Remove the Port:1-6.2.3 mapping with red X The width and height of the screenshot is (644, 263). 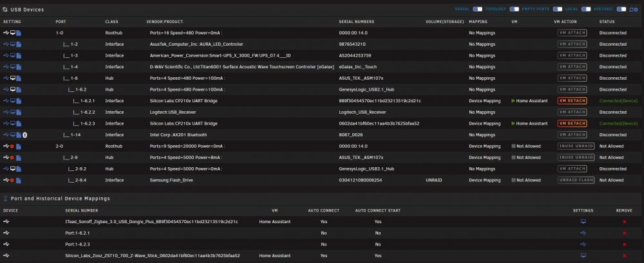[x=624, y=244]
